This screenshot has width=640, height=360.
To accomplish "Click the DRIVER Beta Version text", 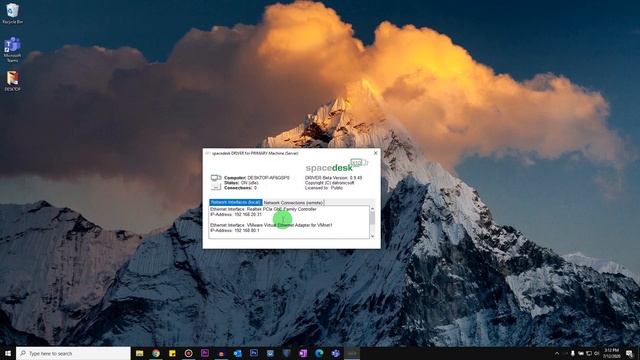I will click(x=333, y=178).
